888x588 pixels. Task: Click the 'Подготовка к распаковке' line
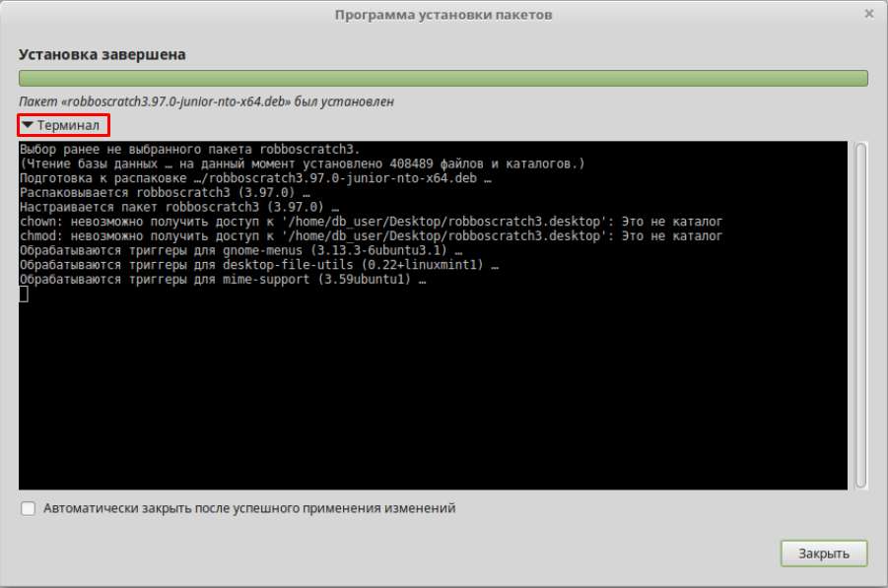255,178
